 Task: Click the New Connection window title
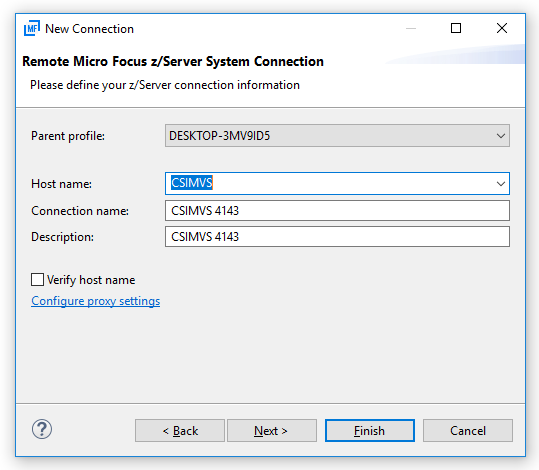pos(89,29)
